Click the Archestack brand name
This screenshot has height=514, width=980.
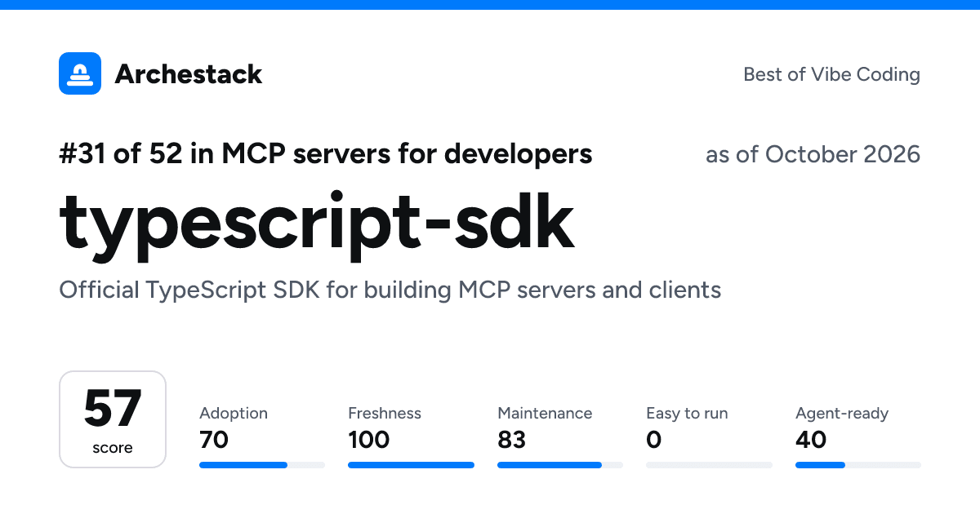click(x=189, y=74)
